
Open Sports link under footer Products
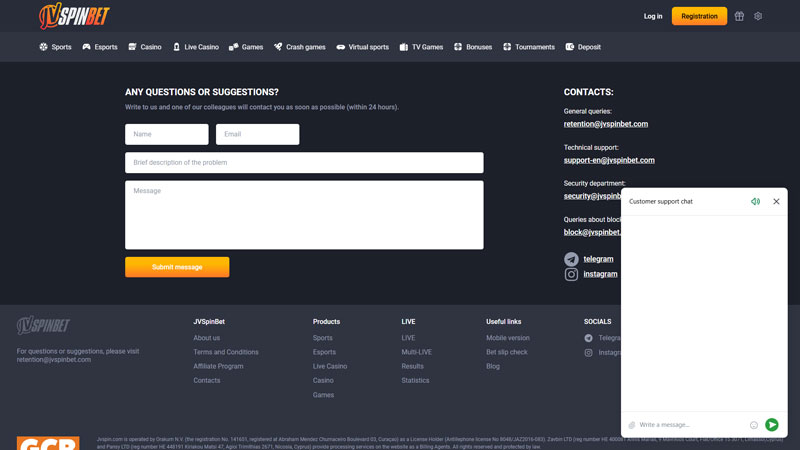click(322, 338)
